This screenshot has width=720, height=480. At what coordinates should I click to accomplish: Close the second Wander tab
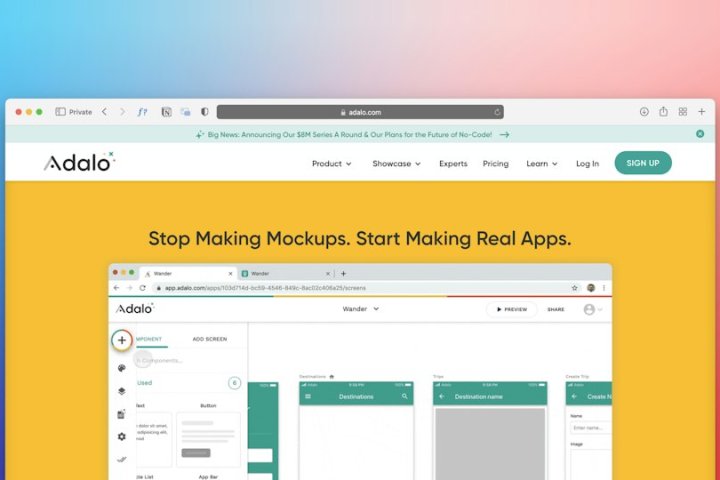click(328, 273)
